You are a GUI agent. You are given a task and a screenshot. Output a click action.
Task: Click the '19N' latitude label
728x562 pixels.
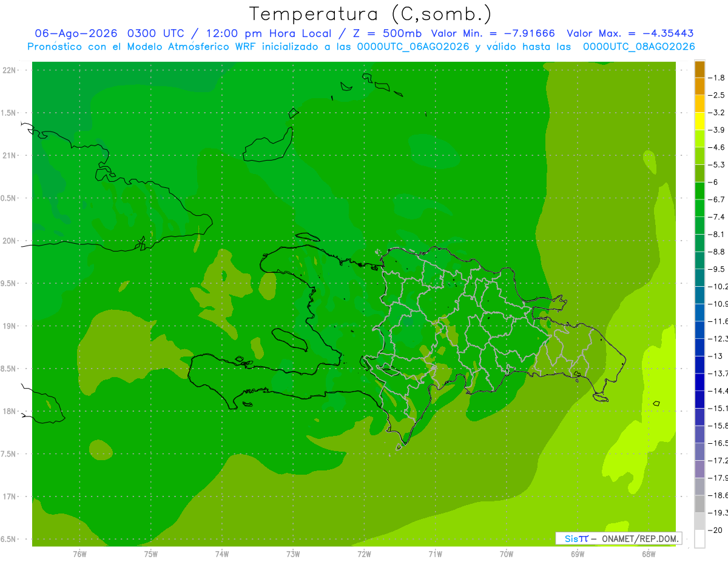coord(9,326)
